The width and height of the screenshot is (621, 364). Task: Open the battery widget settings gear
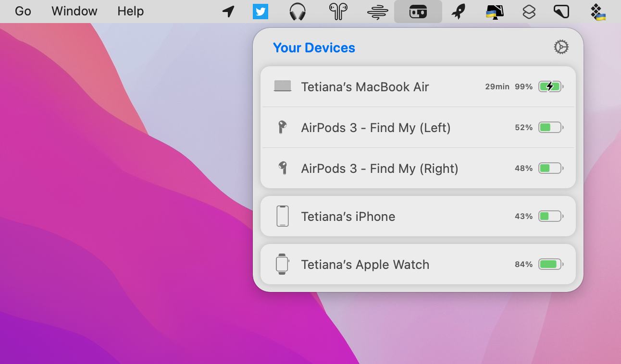(561, 47)
